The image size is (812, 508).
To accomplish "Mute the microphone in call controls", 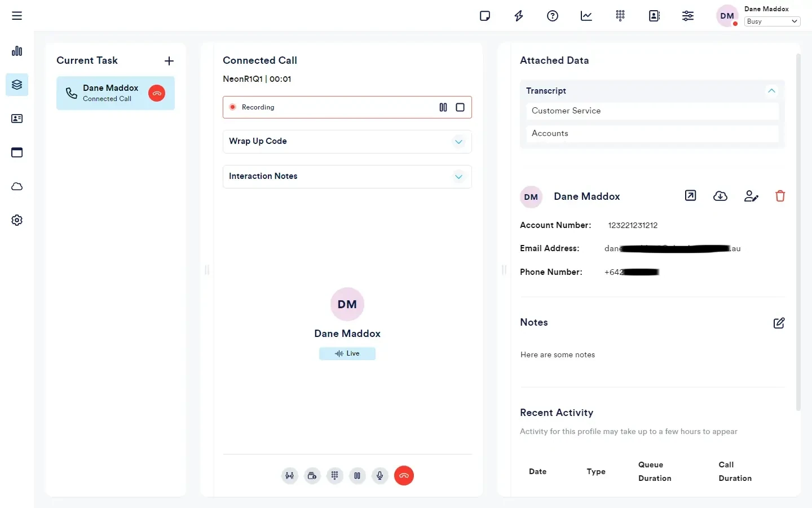I will (x=380, y=475).
